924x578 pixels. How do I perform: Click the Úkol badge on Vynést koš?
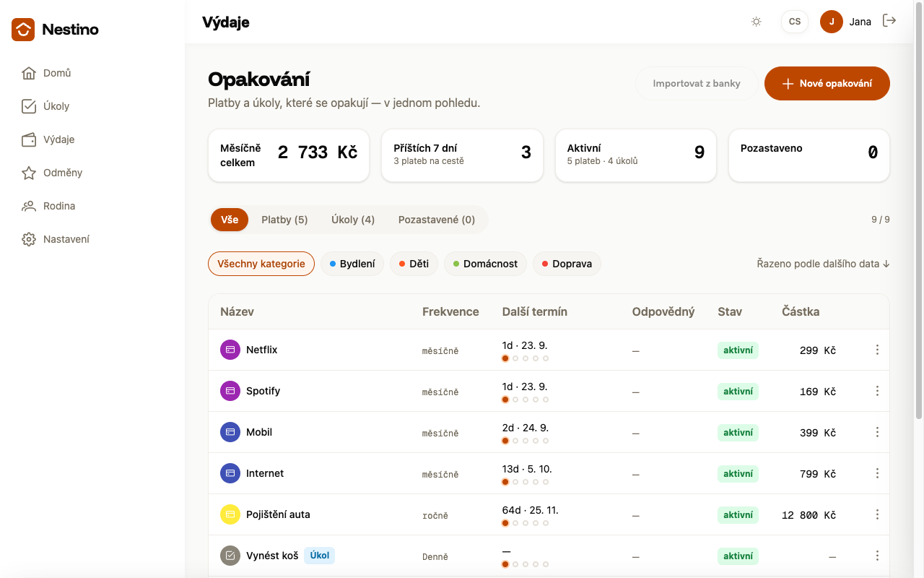[320, 556]
